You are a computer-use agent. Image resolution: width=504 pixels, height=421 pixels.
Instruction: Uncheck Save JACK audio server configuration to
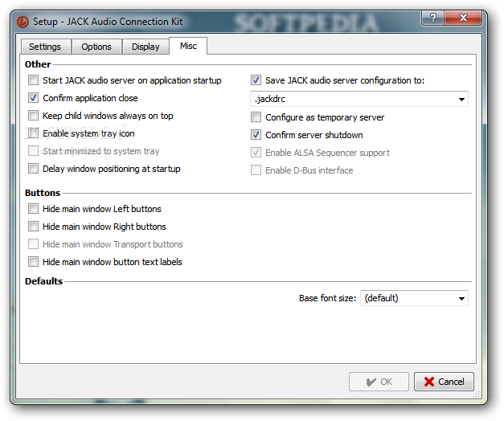tap(256, 80)
